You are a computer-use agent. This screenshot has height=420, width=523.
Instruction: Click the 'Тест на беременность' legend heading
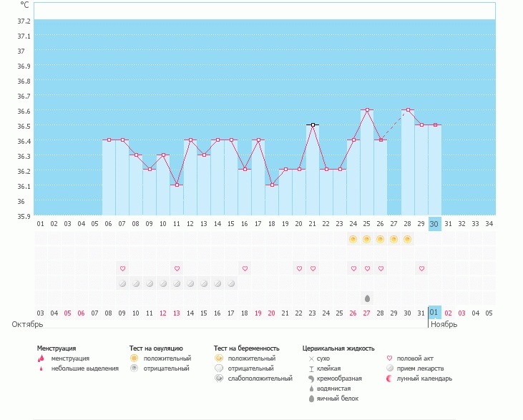245,348
